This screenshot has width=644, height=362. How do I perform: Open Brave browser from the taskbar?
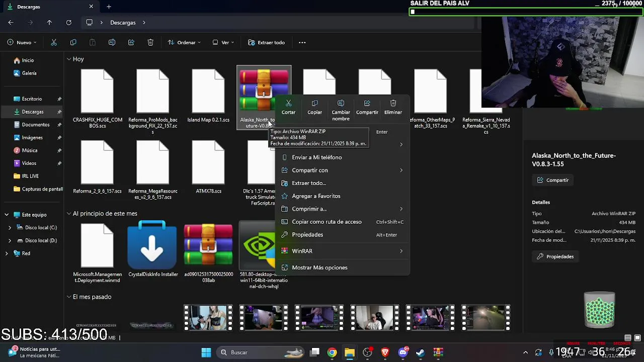coord(385,352)
